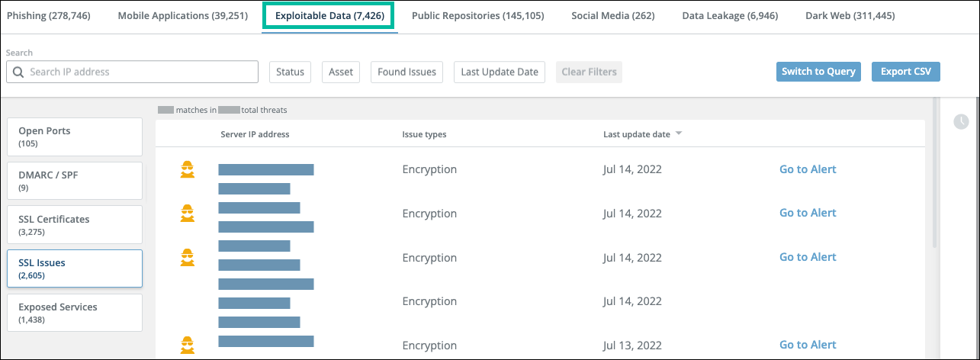Expand the Asset filter
980x360 pixels.
click(x=341, y=72)
